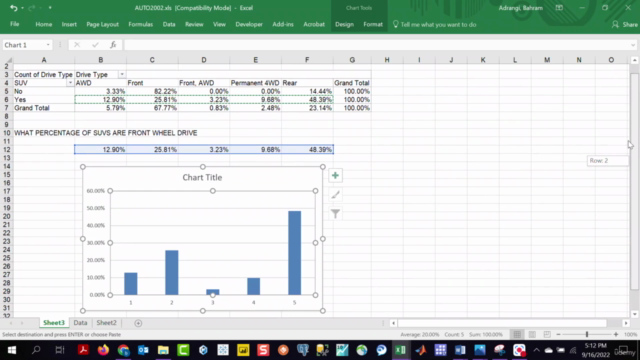
Task: Open the Review ribbon tab
Action: point(194,24)
